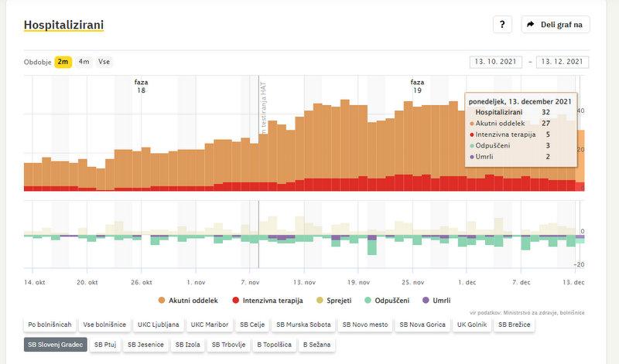Open the start date field 13. 10. 2021

[496, 63]
